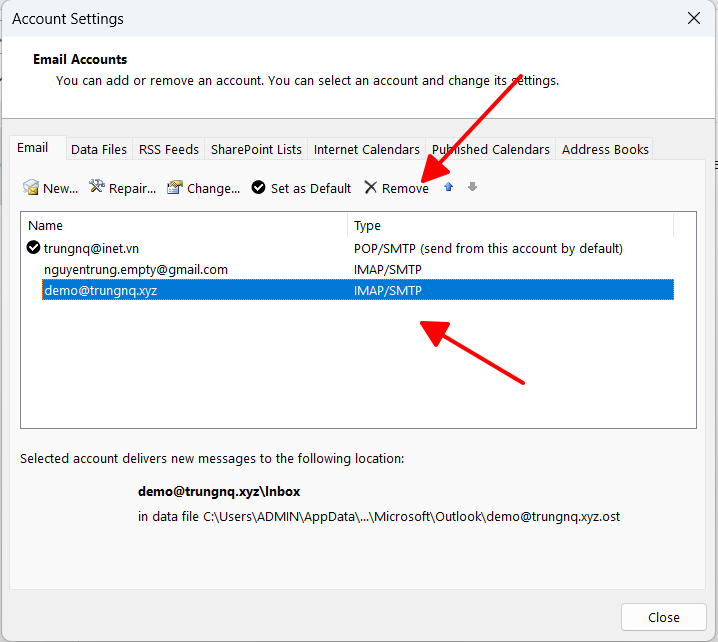The width and height of the screenshot is (718, 642).
Task: Open New... account label
Action: (x=60, y=188)
